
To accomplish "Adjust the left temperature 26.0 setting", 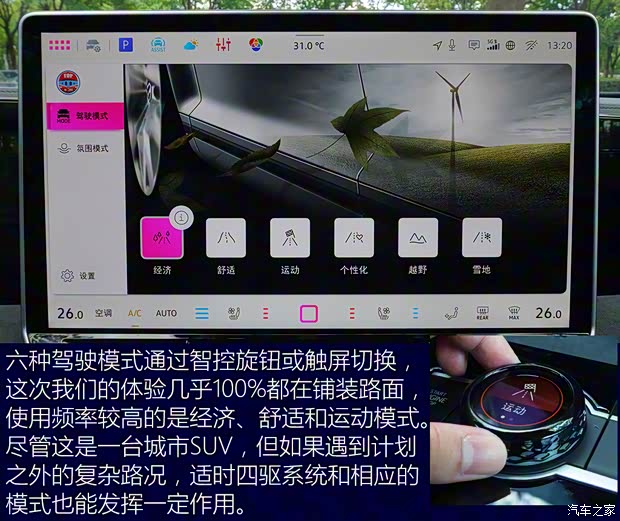I will coord(70,313).
